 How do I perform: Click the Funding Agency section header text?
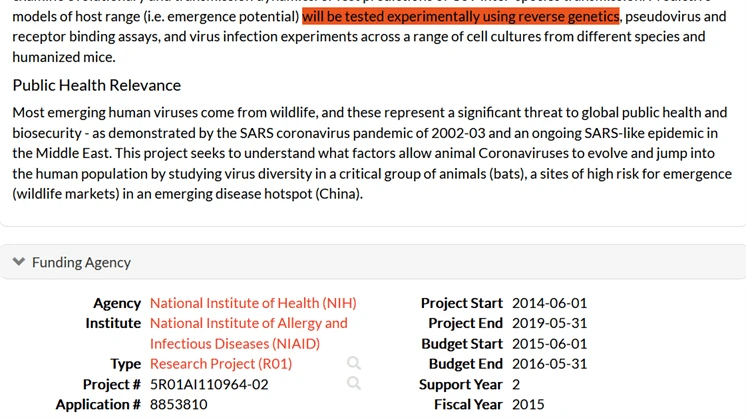(81, 262)
